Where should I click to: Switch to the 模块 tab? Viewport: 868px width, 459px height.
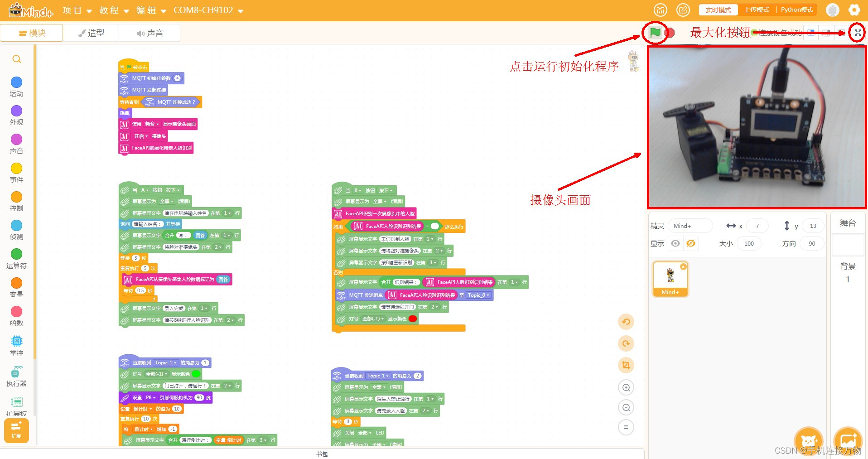[x=32, y=33]
